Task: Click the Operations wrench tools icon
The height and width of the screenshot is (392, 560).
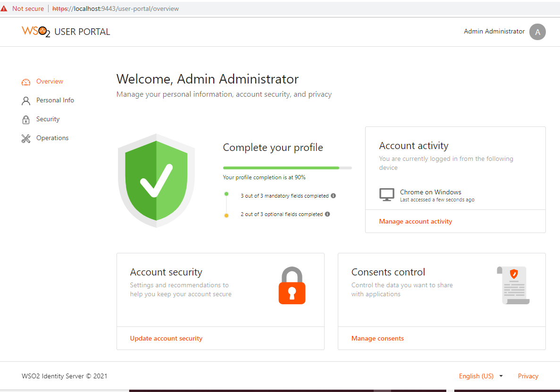Action: pyautogui.click(x=26, y=138)
